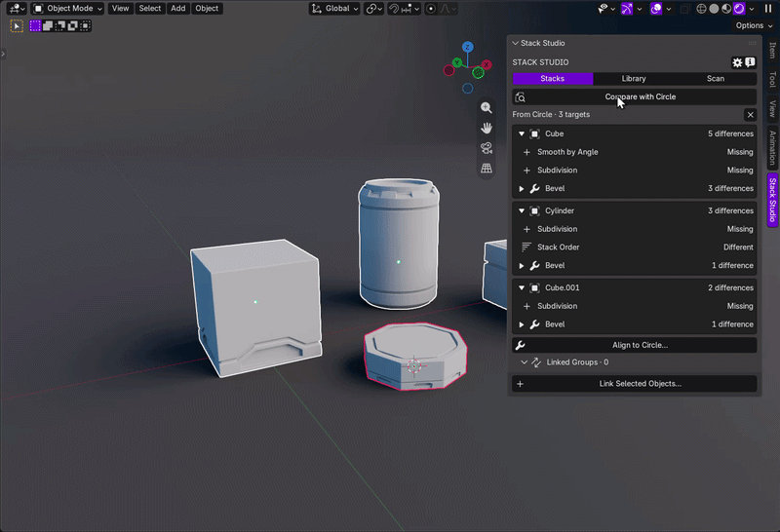Collapse the Cube differences group

click(522, 133)
